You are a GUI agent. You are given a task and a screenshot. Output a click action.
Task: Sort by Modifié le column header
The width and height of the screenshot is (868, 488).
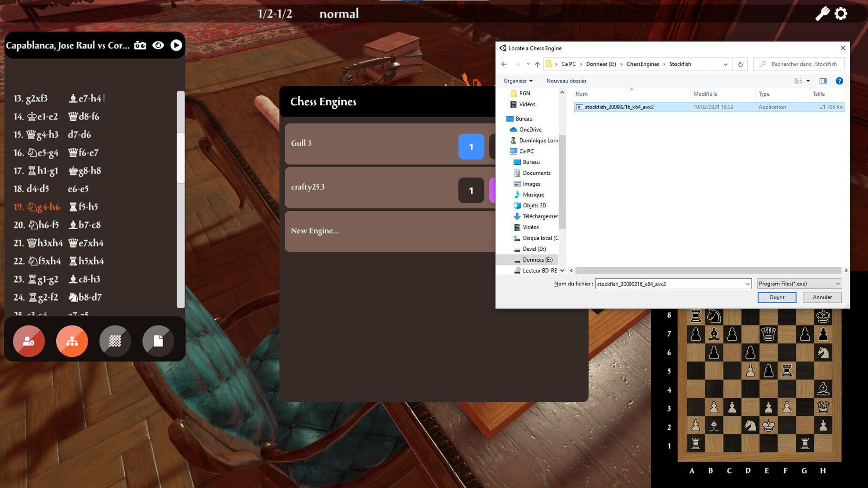[x=705, y=94]
